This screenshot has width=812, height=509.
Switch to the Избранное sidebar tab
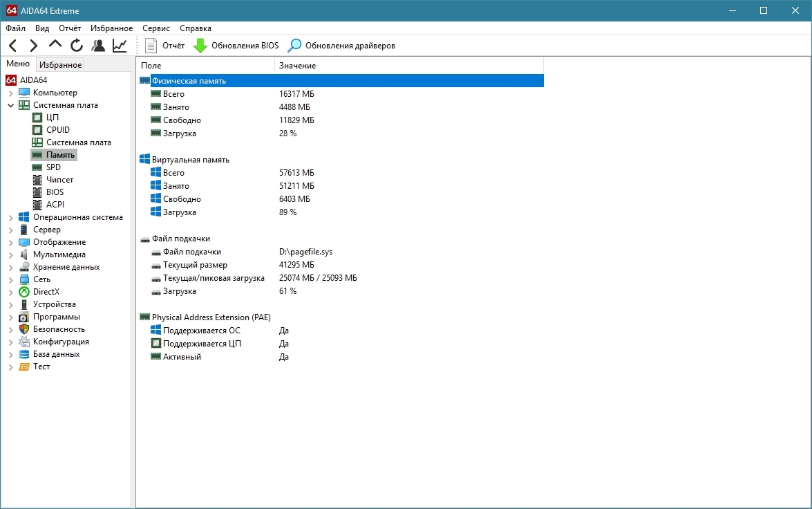[61, 65]
